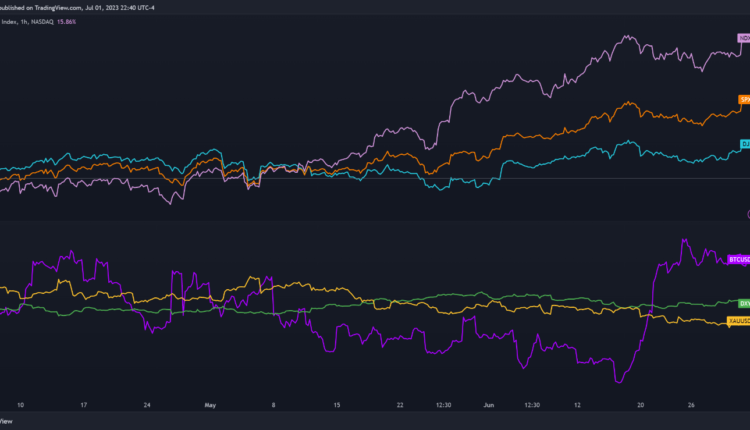This screenshot has width=750, height=430.
Task: Click date 15 on the time axis
Action: point(337,406)
